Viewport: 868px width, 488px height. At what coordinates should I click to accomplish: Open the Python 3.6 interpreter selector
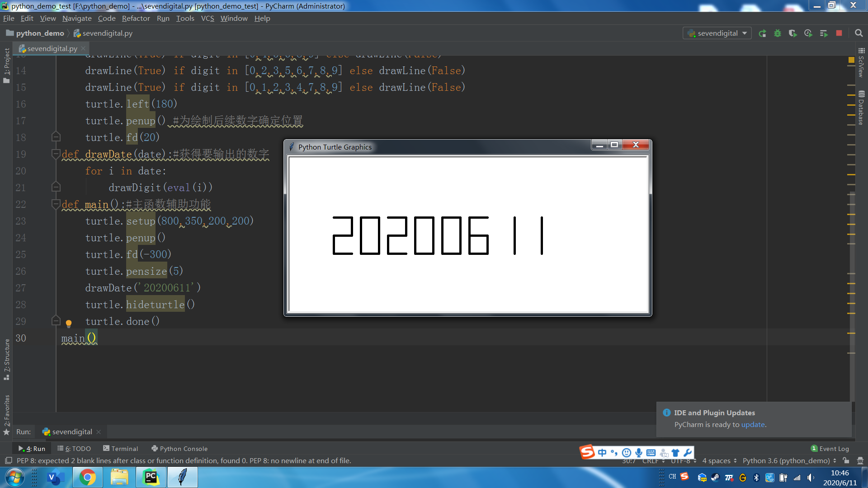(789, 460)
